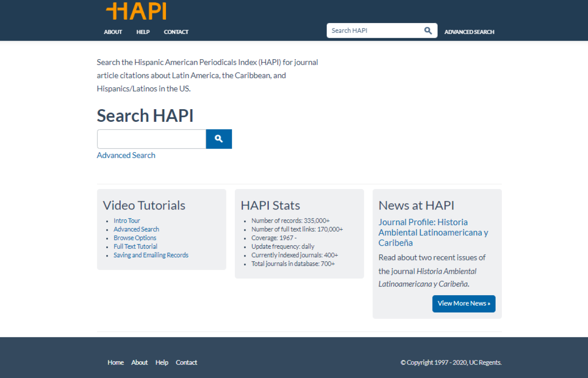Screen dimensions: 588x378
Task: Open Journal Profile: Historia Ambiental article
Action: (x=433, y=232)
